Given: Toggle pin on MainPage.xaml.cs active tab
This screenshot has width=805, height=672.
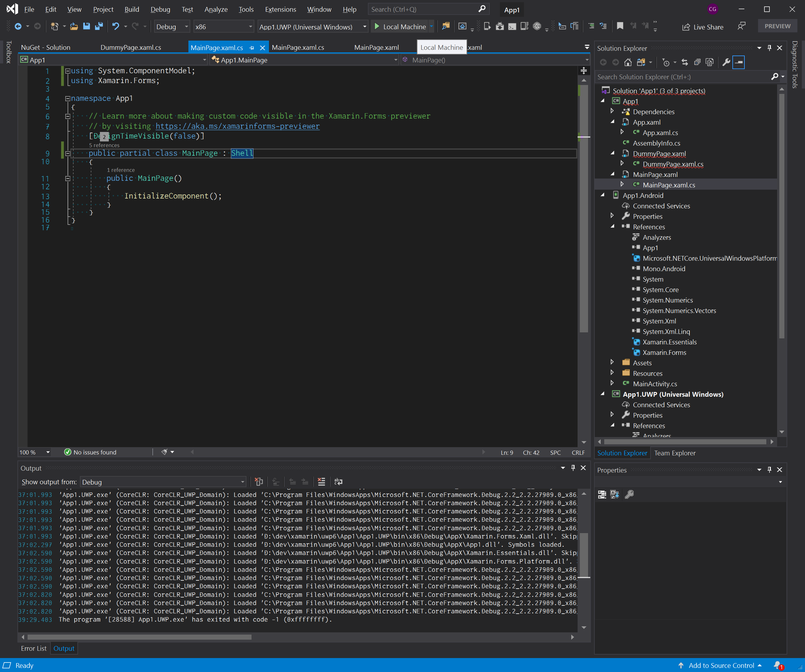Looking at the screenshot, I should pos(252,48).
